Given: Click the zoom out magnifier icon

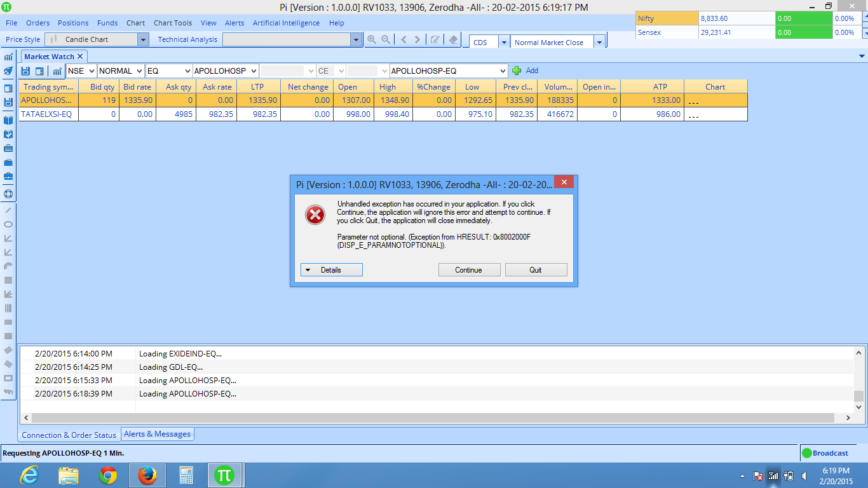Looking at the screenshot, I should pos(386,39).
